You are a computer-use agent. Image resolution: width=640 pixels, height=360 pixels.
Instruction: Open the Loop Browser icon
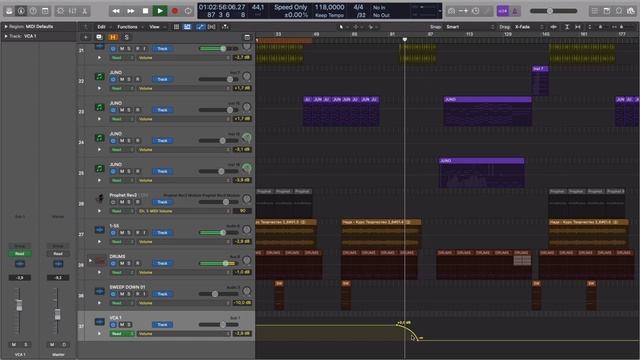pyautogui.click(x=619, y=11)
